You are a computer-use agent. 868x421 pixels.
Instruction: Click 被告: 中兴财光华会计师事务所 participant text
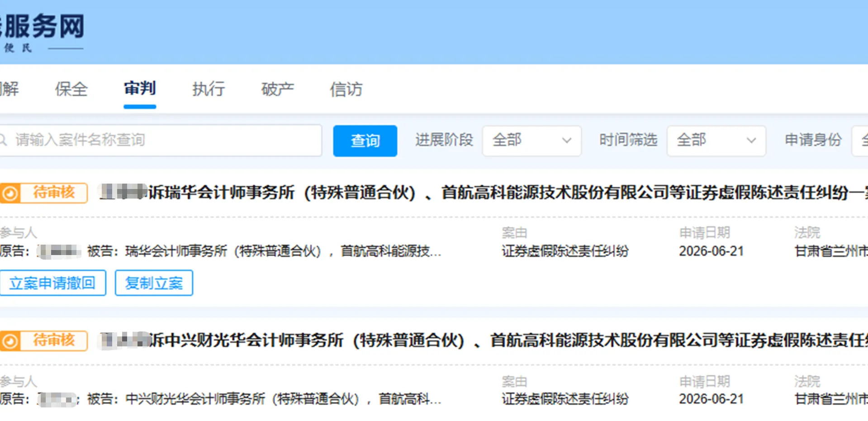pyautogui.click(x=264, y=399)
